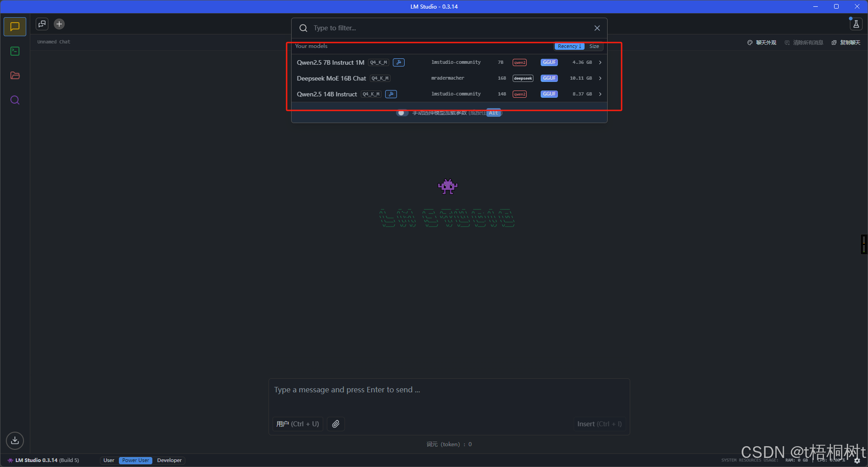Click Q4_K_M badge on Qwen2.5 14B row
This screenshot has width=868, height=467.
point(371,94)
